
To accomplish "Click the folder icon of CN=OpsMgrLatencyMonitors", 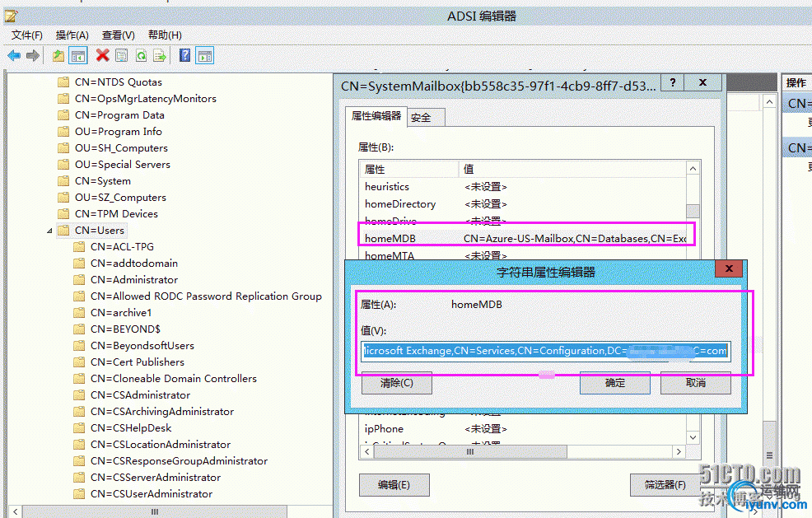I will pos(63,99).
